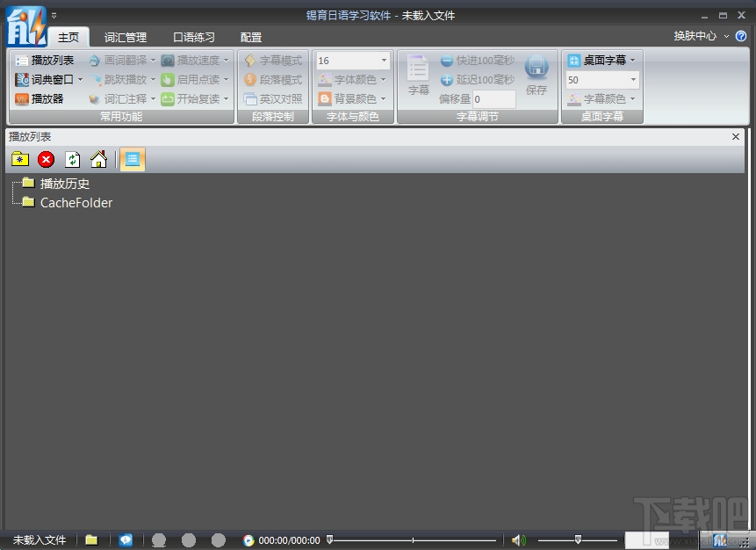The image size is (756, 550).
Task: Expand the 播放速度 dropdown arrow
Action: tap(227, 61)
